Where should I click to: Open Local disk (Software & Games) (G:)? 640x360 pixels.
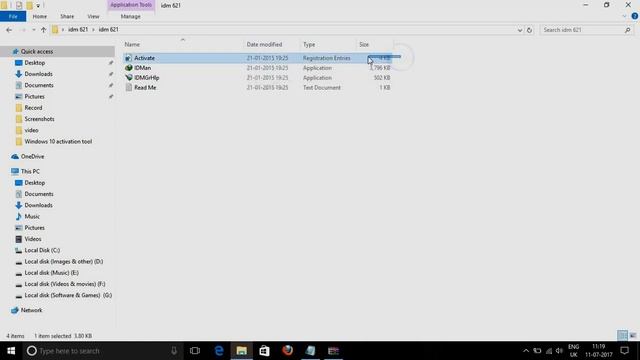(x=68, y=295)
